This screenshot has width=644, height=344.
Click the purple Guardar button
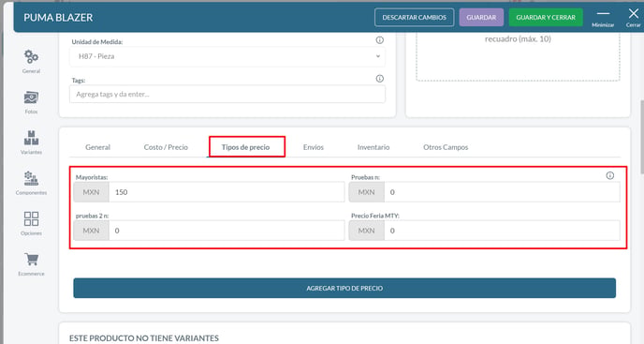pos(481,17)
